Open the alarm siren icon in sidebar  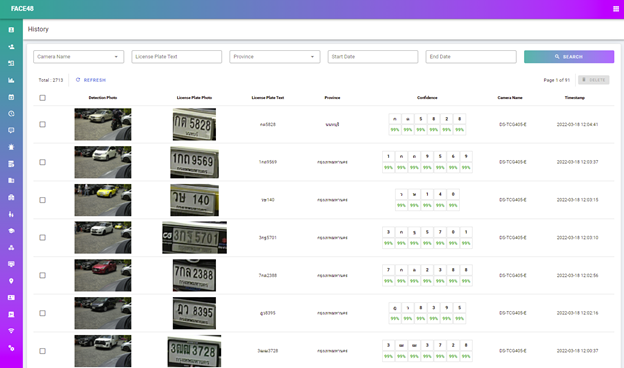(11, 147)
